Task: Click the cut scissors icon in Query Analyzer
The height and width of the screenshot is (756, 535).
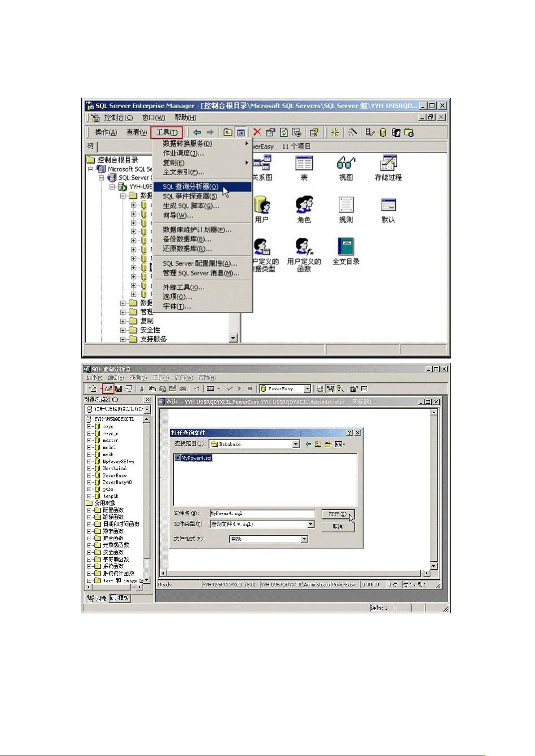Action: 142,389
